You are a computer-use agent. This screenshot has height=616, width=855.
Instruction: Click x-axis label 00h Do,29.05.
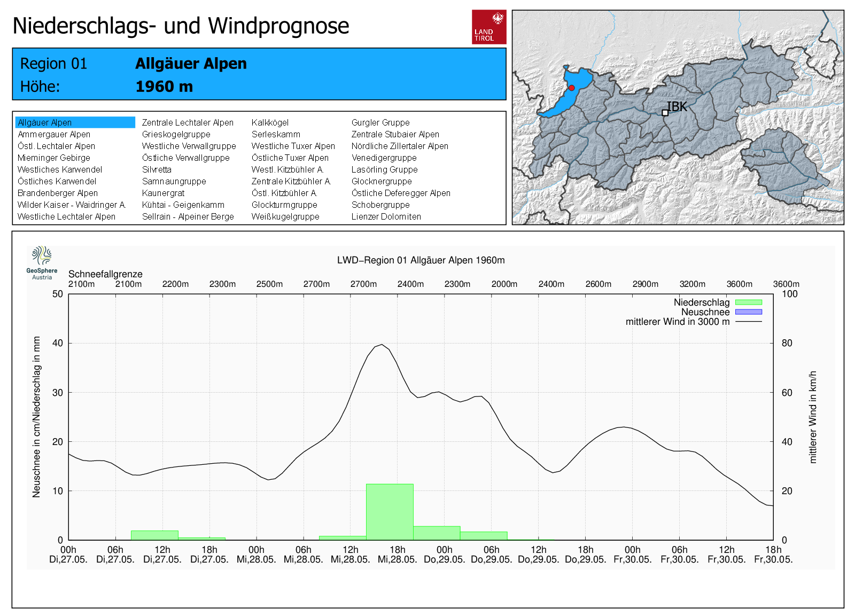[445, 555]
